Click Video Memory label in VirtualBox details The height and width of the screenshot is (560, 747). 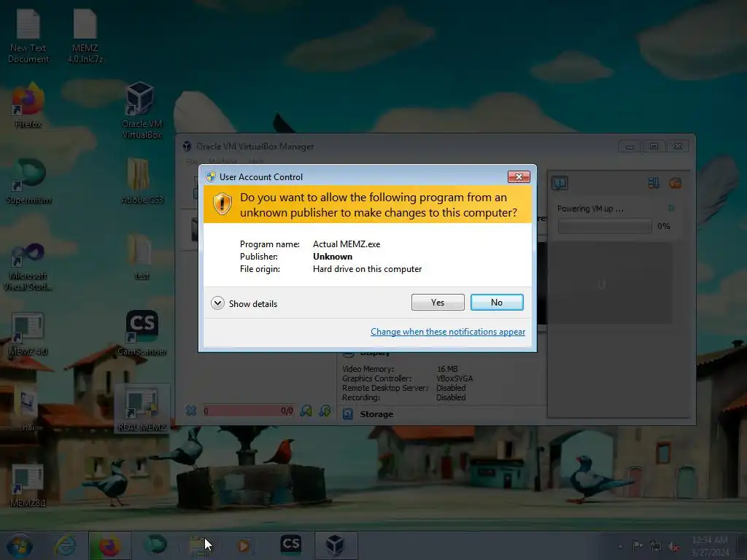[368, 369]
